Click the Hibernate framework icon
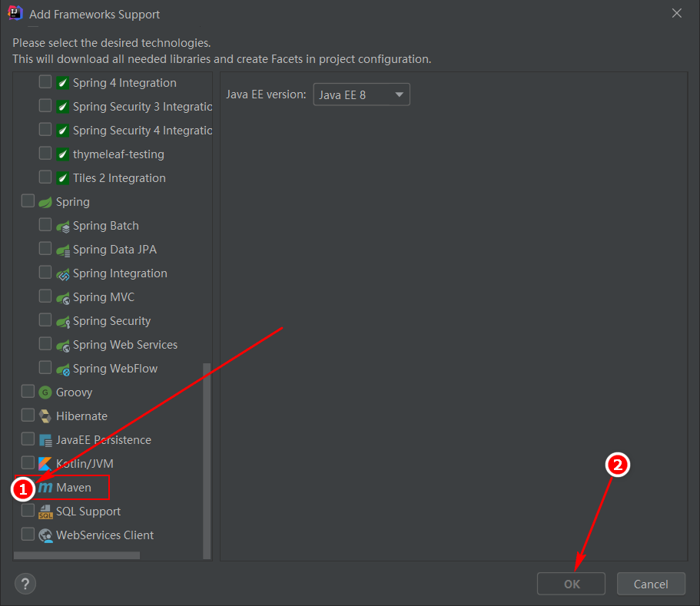700x606 pixels. point(45,416)
